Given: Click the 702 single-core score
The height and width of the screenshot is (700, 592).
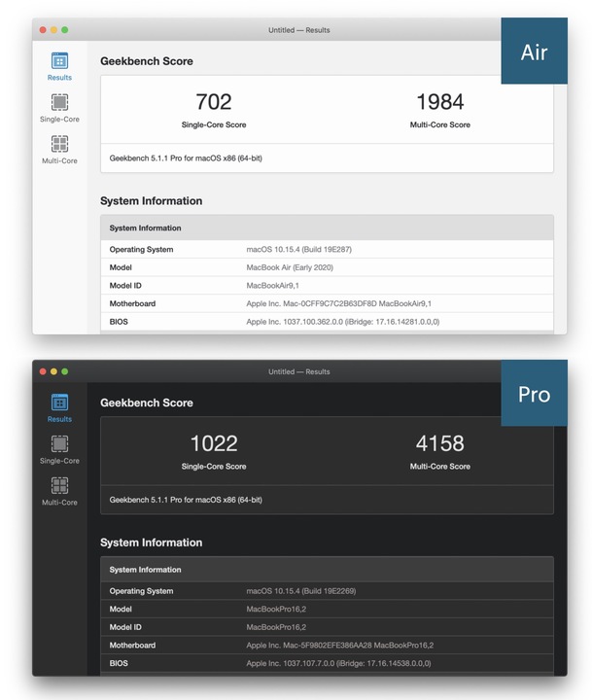Looking at the screenshot, I should click(x=214, y=102).
